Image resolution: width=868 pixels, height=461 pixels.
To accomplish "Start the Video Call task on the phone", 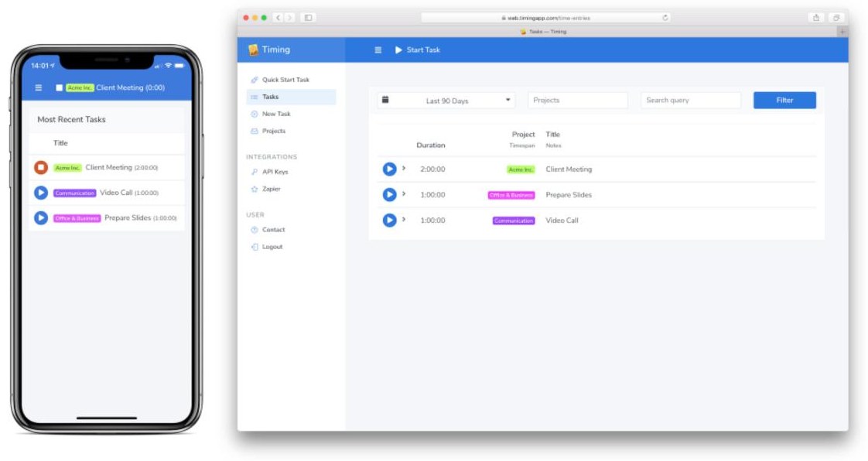I will (41, 193).
